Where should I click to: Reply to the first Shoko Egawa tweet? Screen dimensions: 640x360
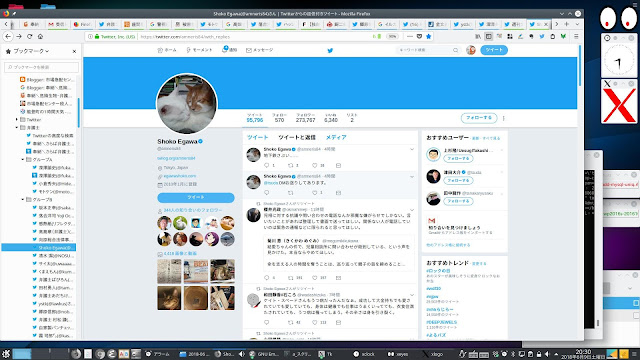click(x=267, y=165)
